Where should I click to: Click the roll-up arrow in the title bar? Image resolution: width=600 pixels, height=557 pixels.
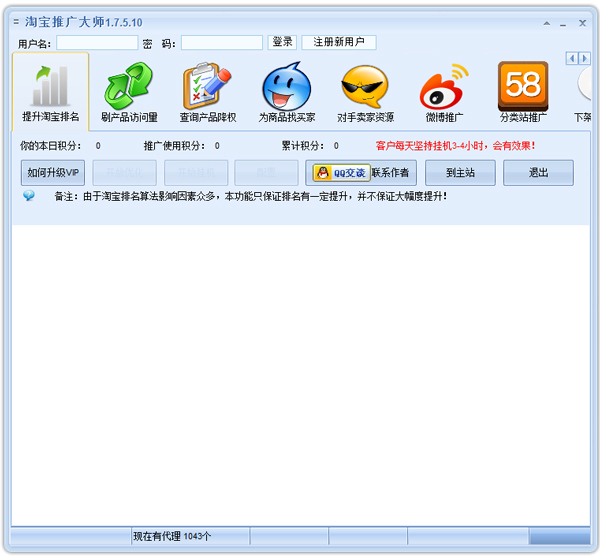coord(547,24)
